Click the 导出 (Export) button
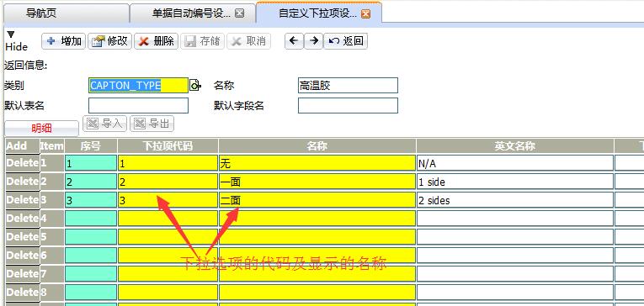The width and height of the screenshot is (644, 306). (x=152, y=124)
